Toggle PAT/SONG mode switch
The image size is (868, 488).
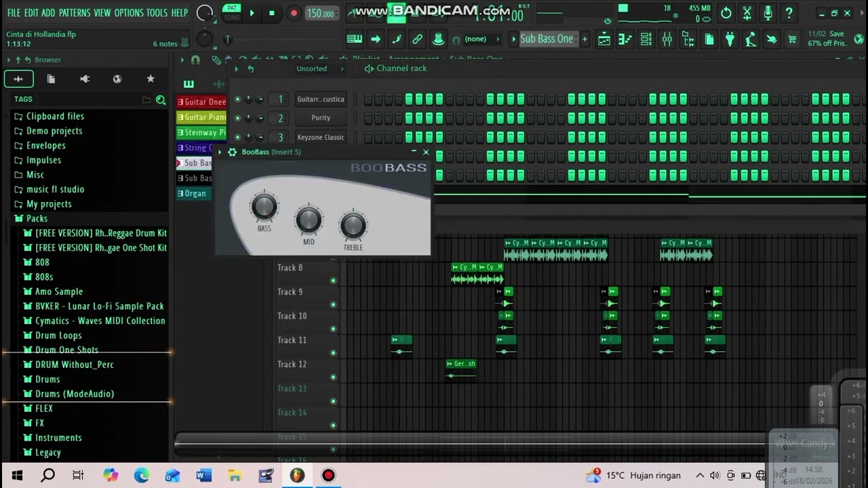[x=233, y=13]
